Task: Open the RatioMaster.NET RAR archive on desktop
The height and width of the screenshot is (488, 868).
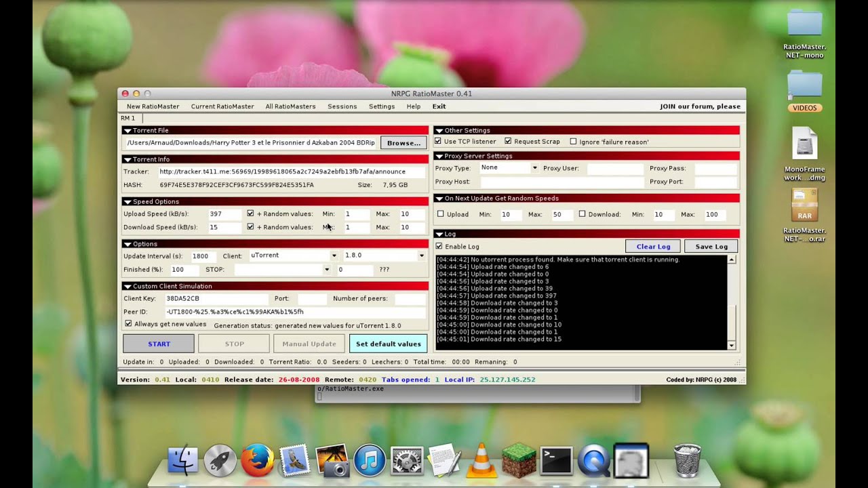Action: (x=805, y=216)
